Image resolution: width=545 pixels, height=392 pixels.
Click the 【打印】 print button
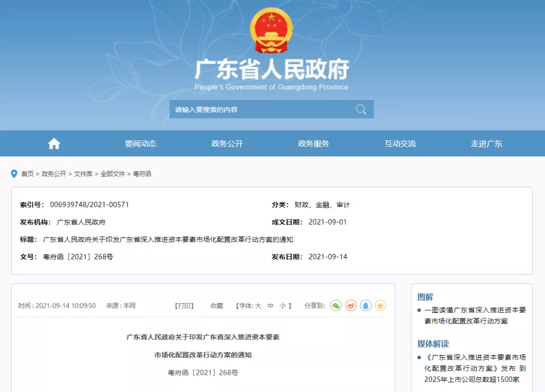(x=184, y=306)
